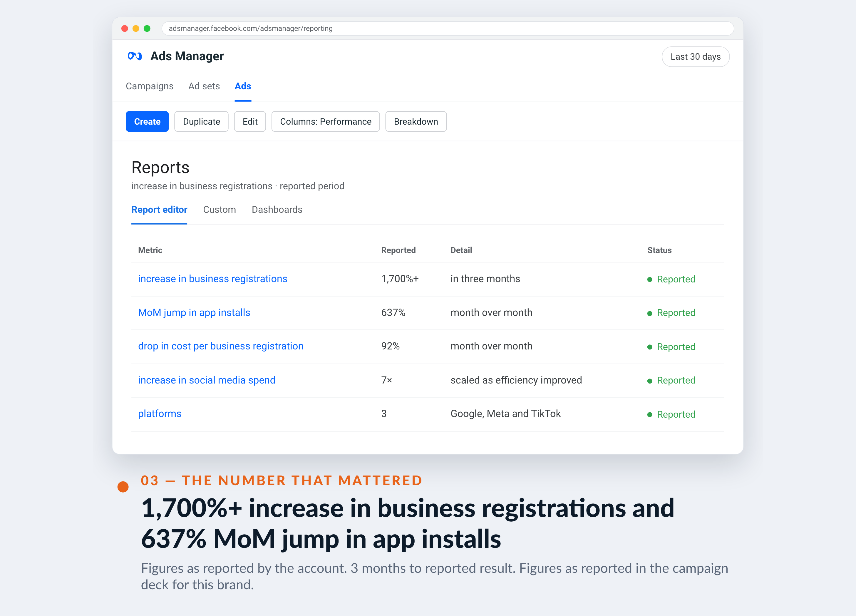Open the increase in social media spend link
The width and height of the screenshot is (856, 616).
coord(207,380)
